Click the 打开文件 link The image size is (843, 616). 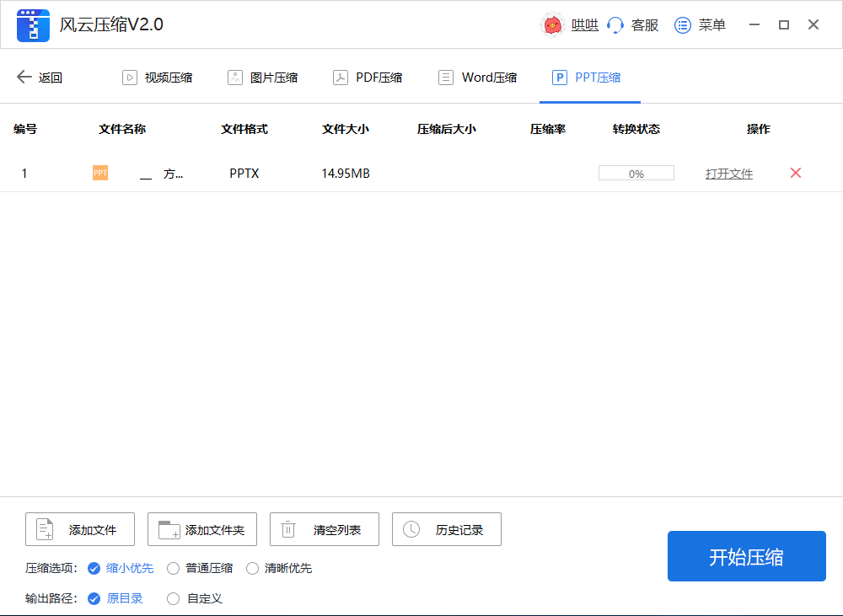click(728, 173)
